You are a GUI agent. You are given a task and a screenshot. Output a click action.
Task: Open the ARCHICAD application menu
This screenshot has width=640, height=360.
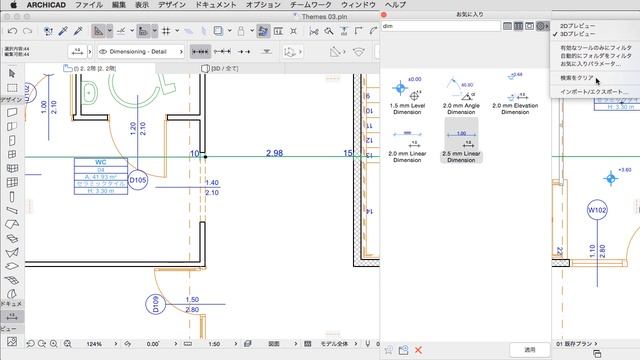(46, 5)
